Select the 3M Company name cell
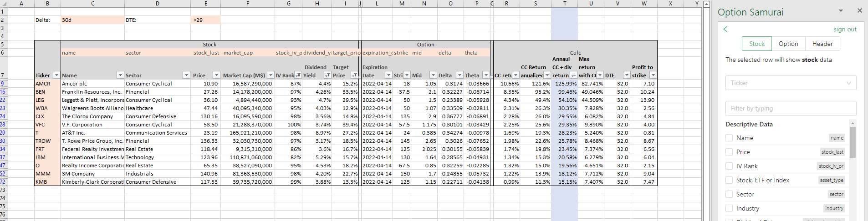Screen dimensions: 868x221 tap(93, 174)
